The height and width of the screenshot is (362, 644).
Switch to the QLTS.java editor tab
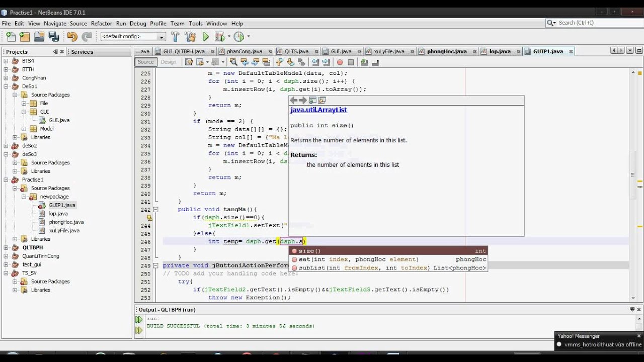point(297,51)
